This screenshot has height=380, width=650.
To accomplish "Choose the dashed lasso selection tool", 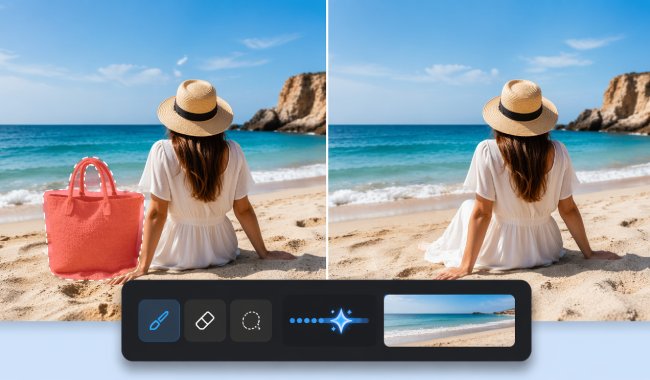I will pyautogui.click(x=251, y=320).
